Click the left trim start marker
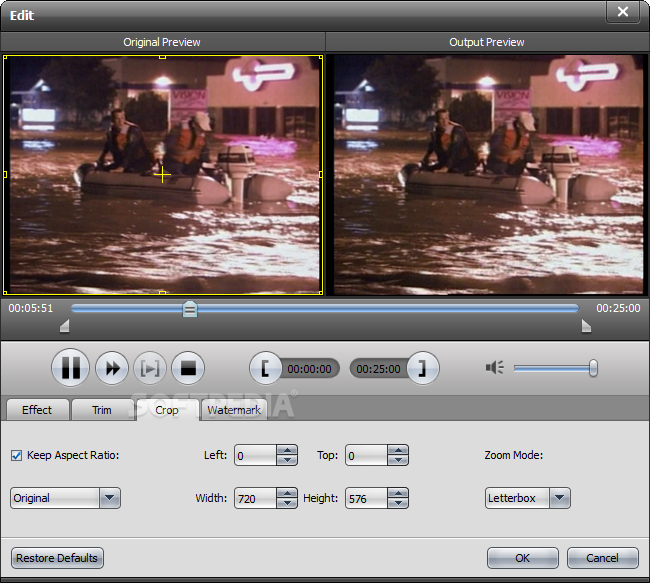This screenshot has width=650, height=583. [65, 326]
